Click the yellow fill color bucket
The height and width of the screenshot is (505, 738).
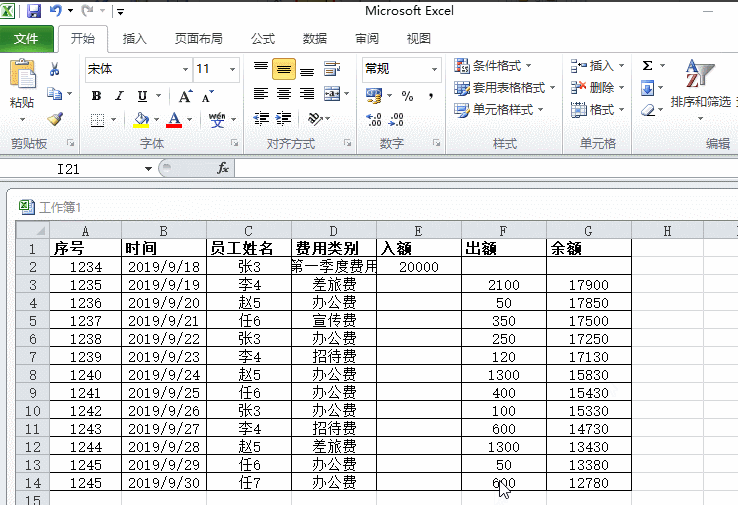[141, 120]
